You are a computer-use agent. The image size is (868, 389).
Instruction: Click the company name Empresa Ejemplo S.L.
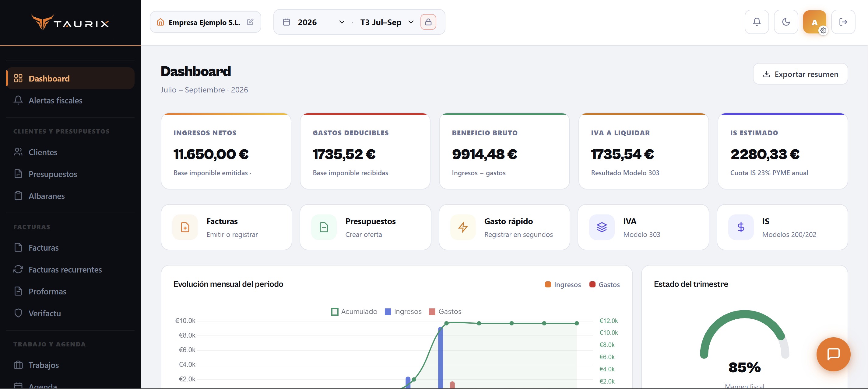[x=204, y=22]
